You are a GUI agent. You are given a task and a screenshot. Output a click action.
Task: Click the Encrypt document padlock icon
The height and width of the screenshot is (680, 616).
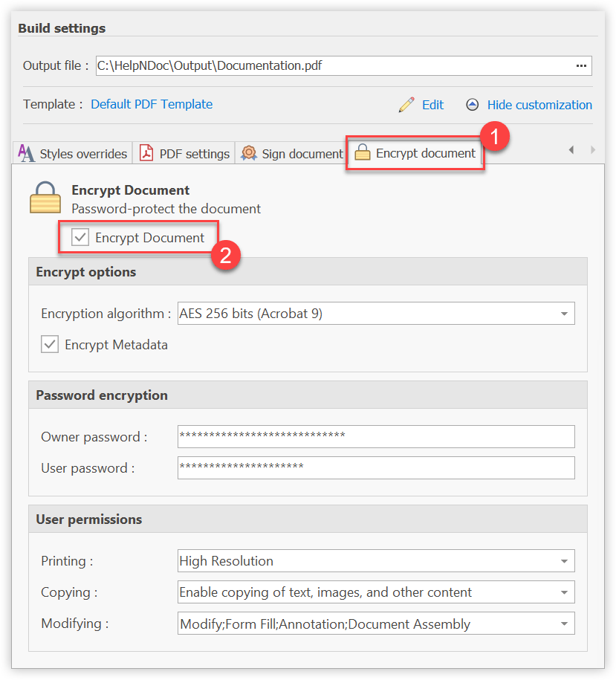pos(362,153)
